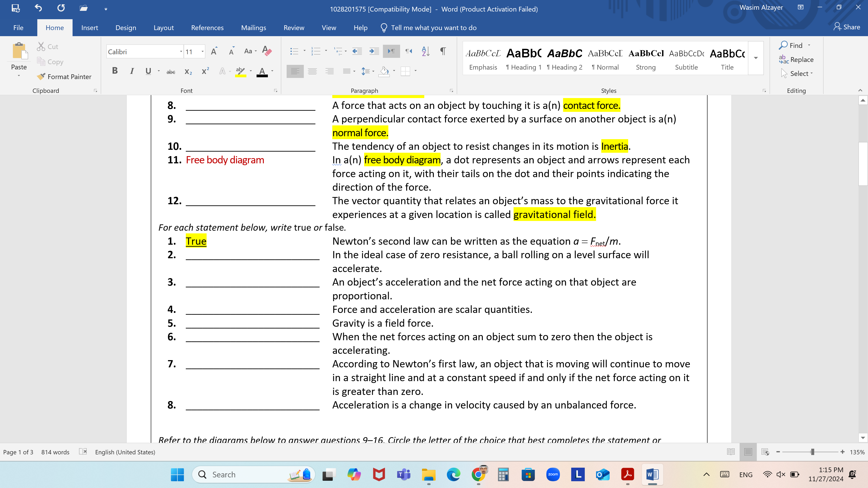The image size is (868, 488).
Task: Apply yellow text highlight color
Action: pyautogui.click(x=241, y=71)
